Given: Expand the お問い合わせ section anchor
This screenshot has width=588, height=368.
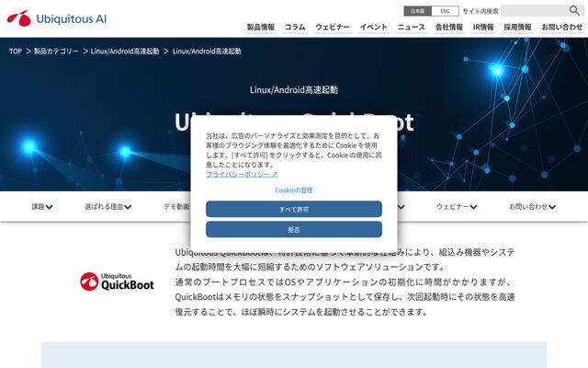Looking at the screenshot, I should click(x=532, y=206).
